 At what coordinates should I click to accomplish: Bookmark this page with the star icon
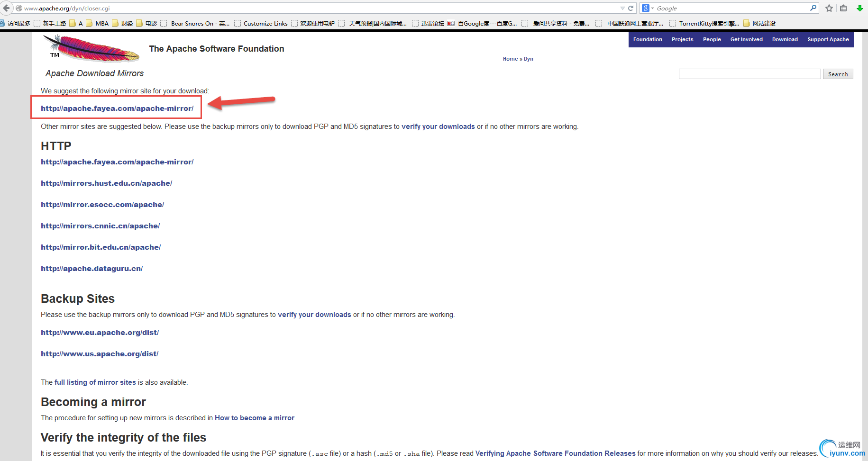[x=829, y=8]
